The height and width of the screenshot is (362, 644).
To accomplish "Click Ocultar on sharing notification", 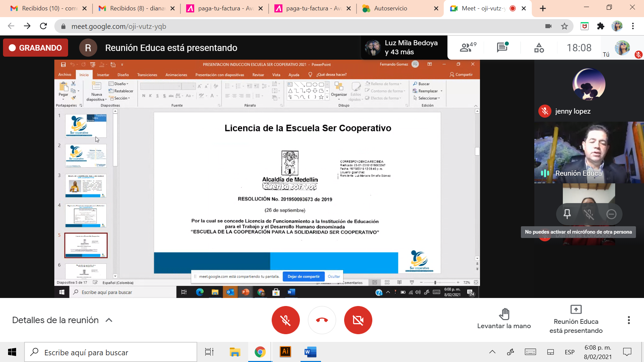I will pos(334,277).
